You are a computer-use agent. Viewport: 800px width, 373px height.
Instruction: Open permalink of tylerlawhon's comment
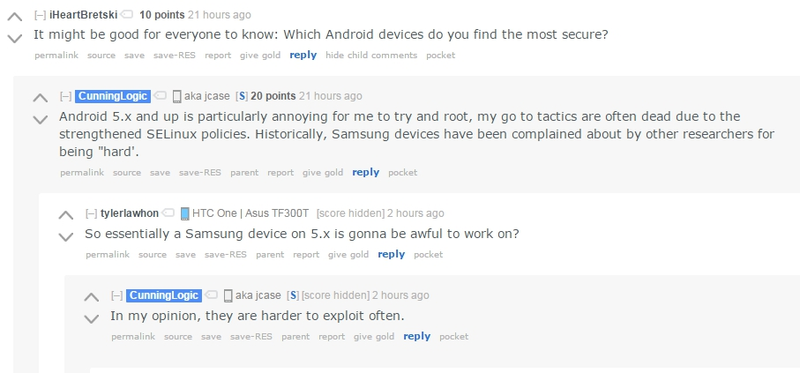click(x=108, y=255)
